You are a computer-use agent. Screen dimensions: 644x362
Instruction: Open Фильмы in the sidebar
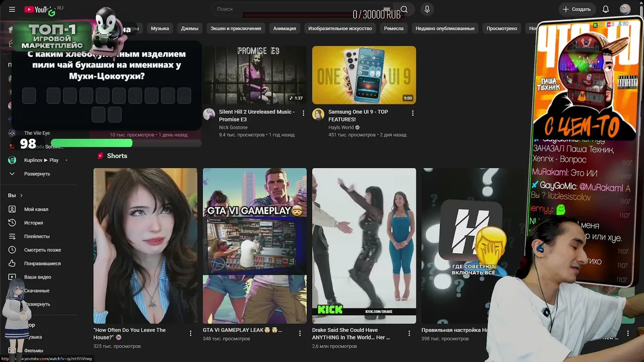click(x=34, y=350)
